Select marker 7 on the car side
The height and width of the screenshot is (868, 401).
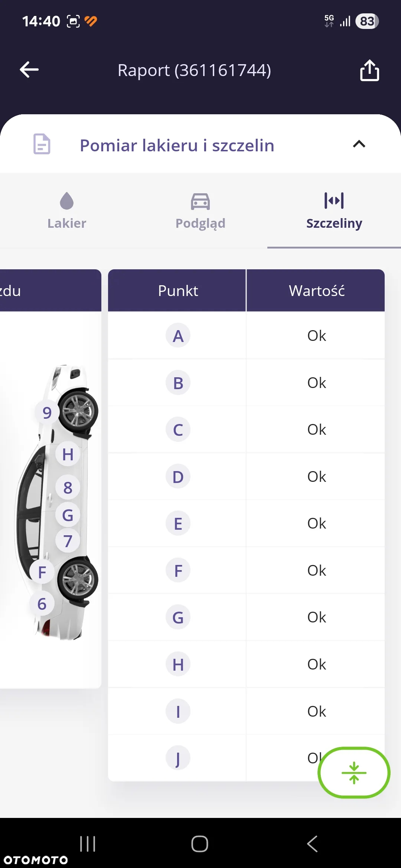[x=68, y=541]
